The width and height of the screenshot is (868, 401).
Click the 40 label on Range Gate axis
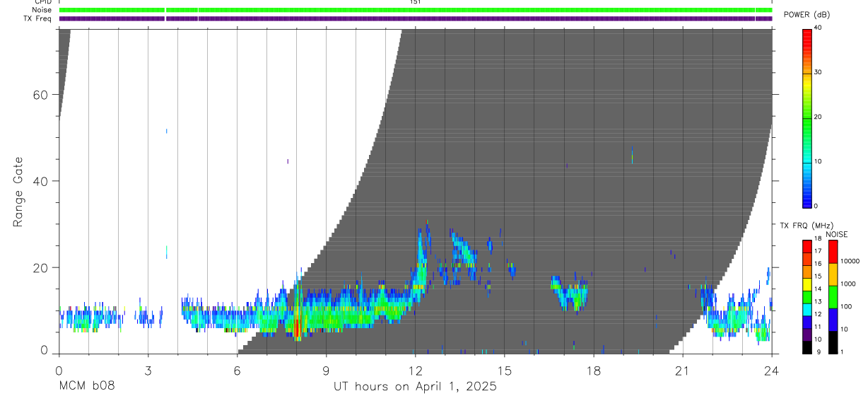39,181
